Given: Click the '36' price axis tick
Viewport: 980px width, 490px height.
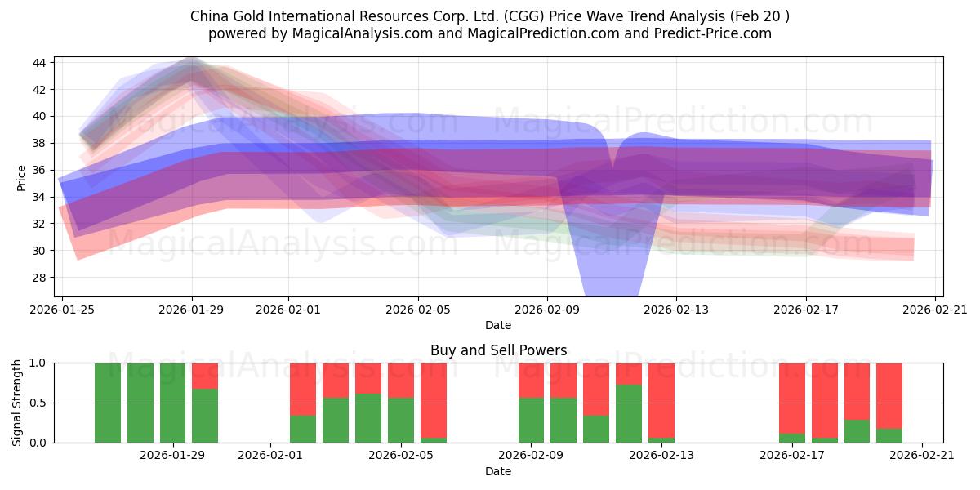Looking at the screenshot, I should (x=40, y=170).
